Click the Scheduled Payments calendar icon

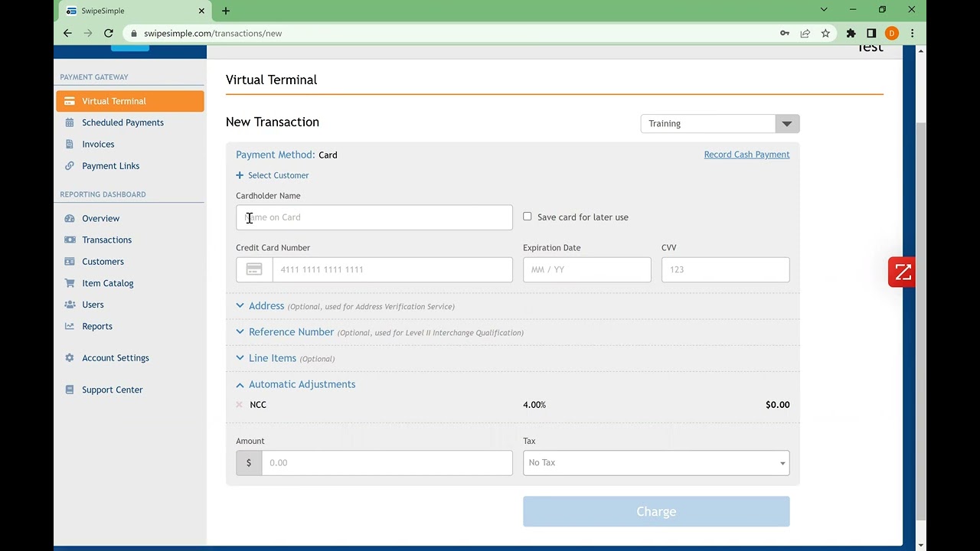70,122
